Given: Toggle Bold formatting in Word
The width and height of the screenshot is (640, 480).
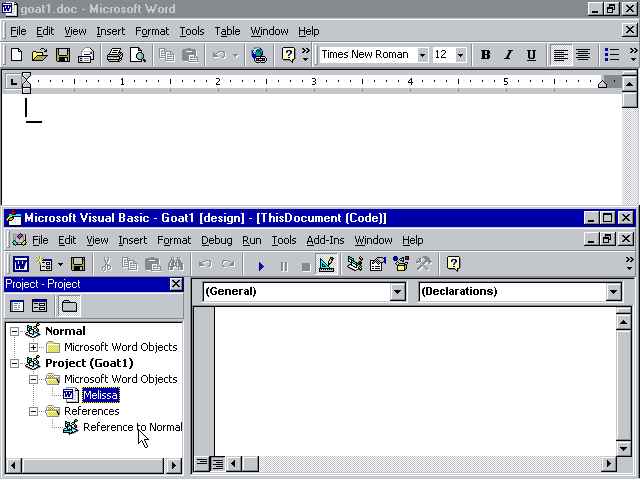Looking at the screenshot, I should click(485, 55).
